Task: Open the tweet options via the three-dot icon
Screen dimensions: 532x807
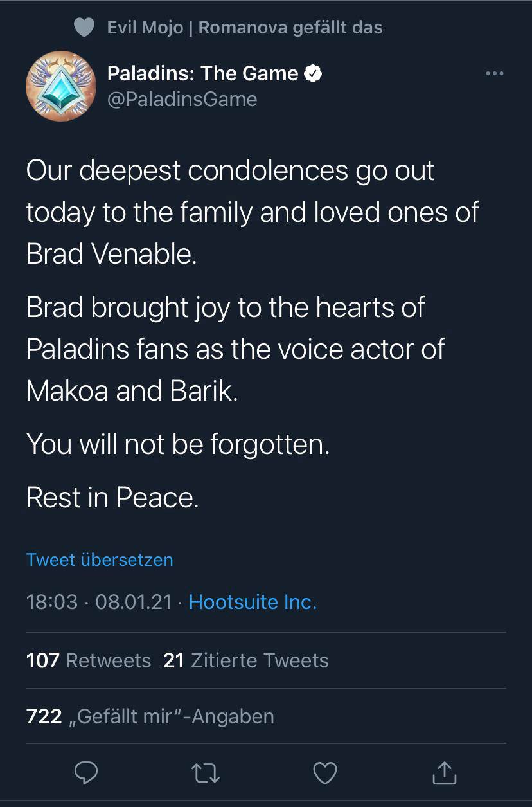Action: pyautogui.click(x=494, y=73)
